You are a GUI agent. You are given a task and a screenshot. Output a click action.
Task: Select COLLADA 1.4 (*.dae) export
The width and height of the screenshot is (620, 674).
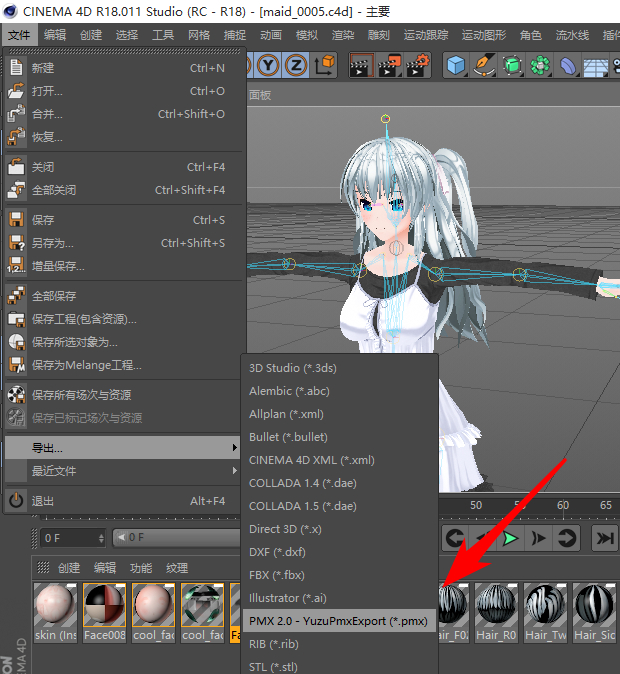[340, 483]
